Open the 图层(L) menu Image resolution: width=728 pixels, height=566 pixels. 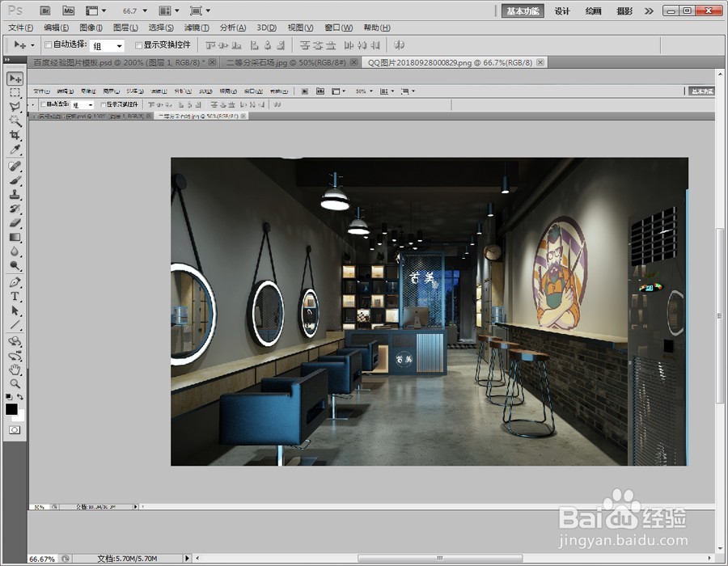125,27
